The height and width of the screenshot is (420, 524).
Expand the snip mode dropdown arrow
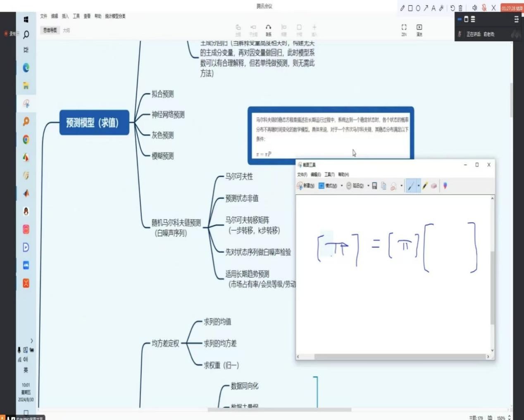(x=342, y=186)
